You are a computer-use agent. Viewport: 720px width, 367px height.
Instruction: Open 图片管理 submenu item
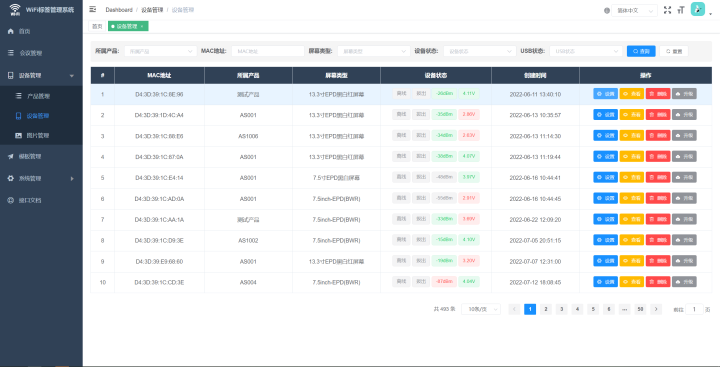click(41, 136)
